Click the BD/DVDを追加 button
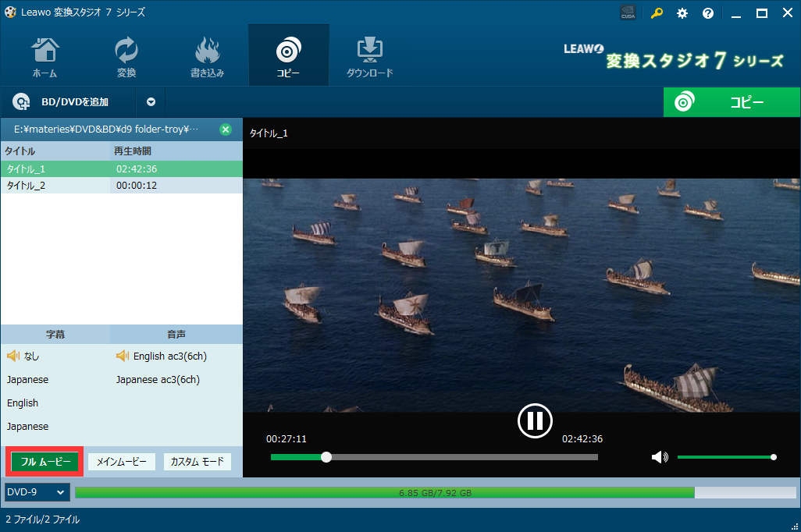 point(68,102)
